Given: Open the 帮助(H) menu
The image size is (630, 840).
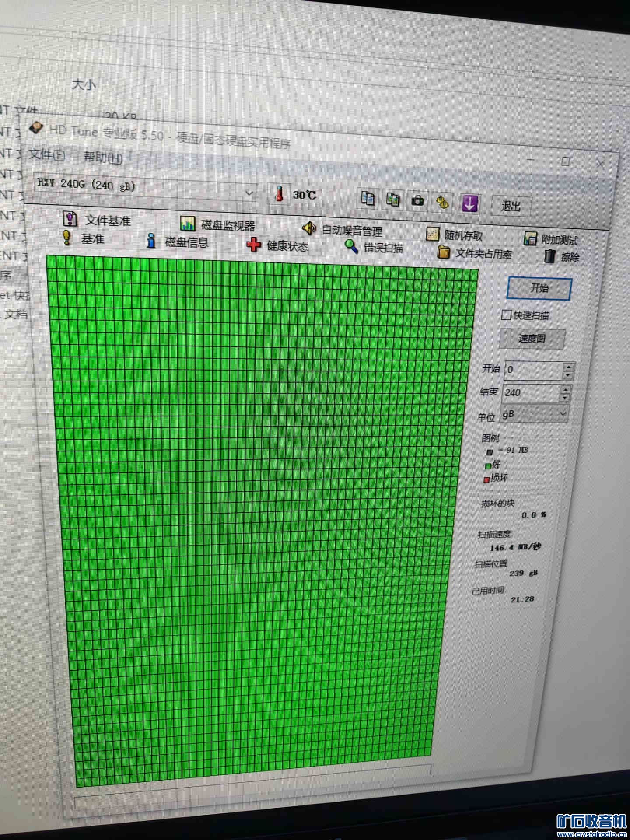Looking at the screenshot, I should tap(103, 157).
